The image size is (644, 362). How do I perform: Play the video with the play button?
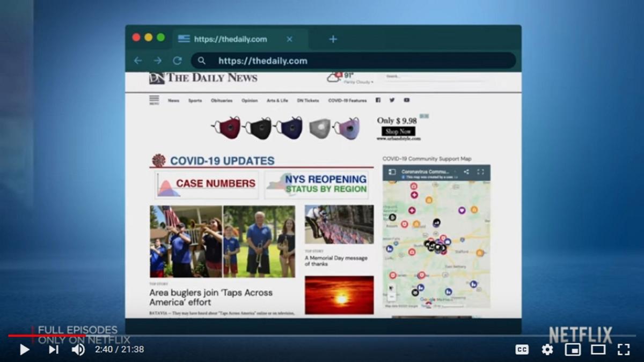tap(25, 350)
